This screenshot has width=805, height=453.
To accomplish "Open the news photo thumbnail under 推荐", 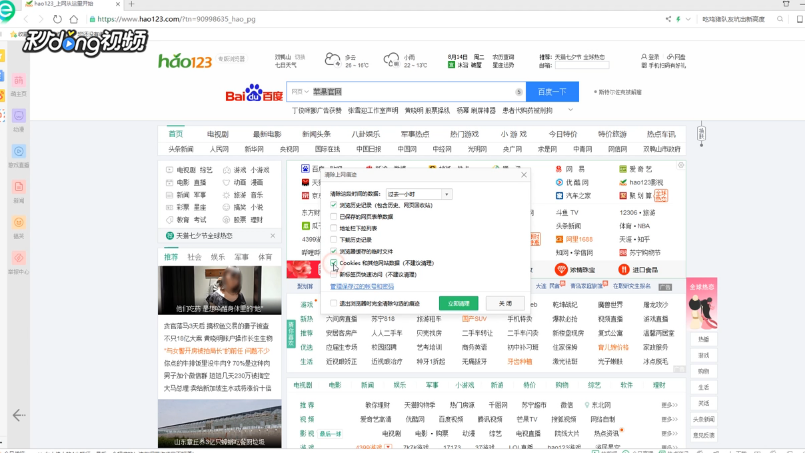I will click(x=220, y=290).
